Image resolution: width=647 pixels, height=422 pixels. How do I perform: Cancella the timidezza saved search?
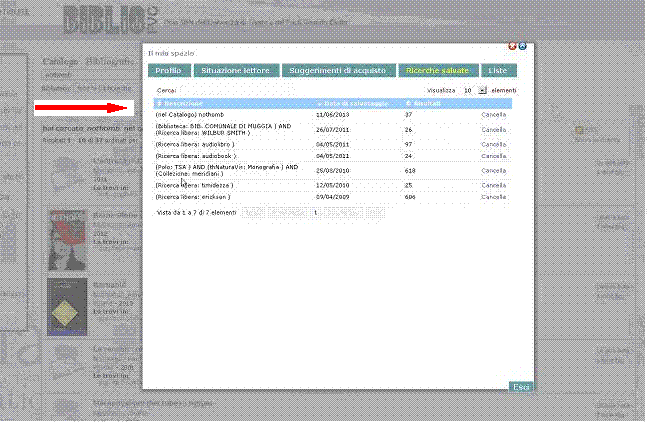494,185
